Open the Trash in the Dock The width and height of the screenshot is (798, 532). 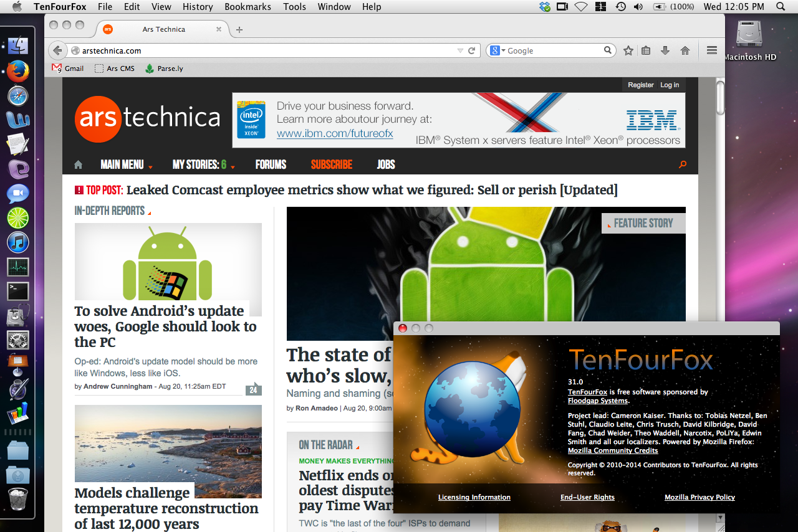[x=18, y=499]
